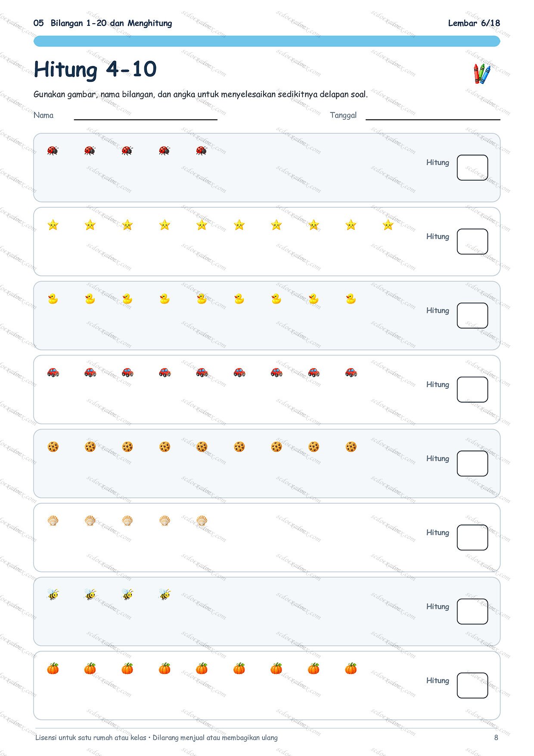
Task: Click the last star in the stars row
Action: point(388,225)
